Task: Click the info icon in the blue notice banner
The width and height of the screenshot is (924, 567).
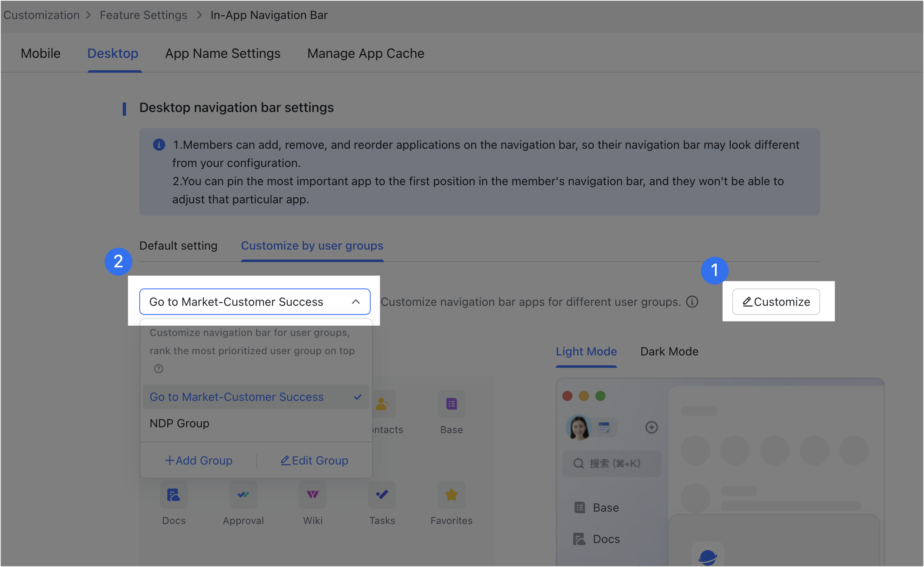Action: (159, 145)
